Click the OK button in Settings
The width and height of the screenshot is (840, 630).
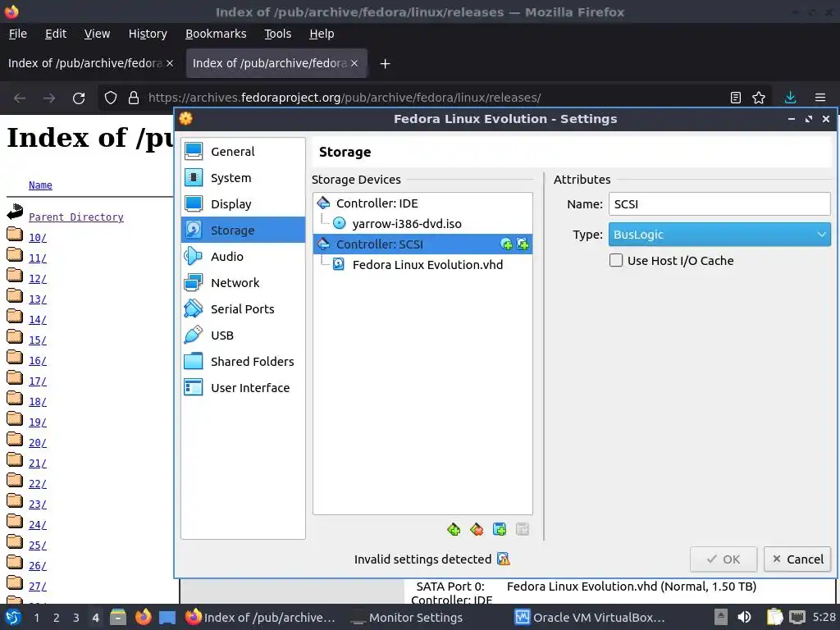click(x=724, y=559)
